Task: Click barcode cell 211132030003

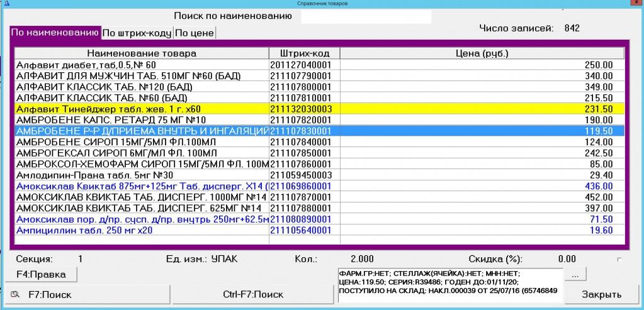Action: pyautogui.click(x=304, y=109)
